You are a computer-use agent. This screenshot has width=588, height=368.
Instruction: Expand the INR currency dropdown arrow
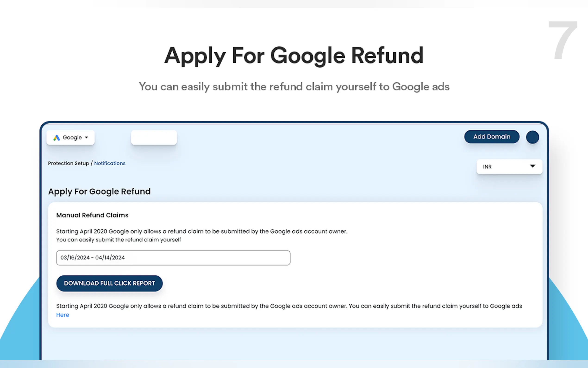[x=532, y=166]
